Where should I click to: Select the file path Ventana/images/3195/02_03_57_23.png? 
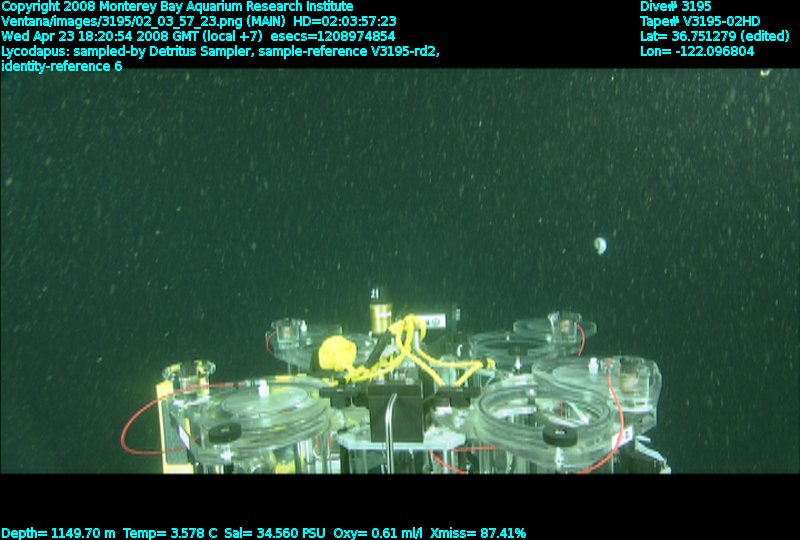[121, 21]
